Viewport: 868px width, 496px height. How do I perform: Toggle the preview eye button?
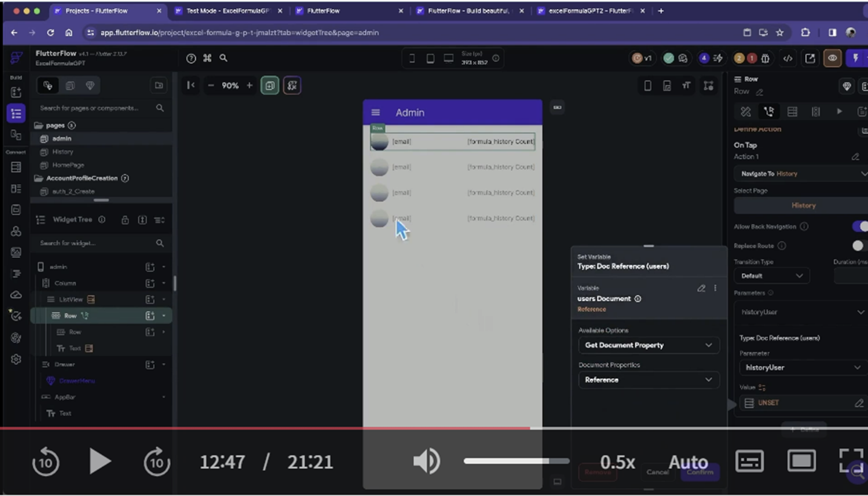(833, 58)
